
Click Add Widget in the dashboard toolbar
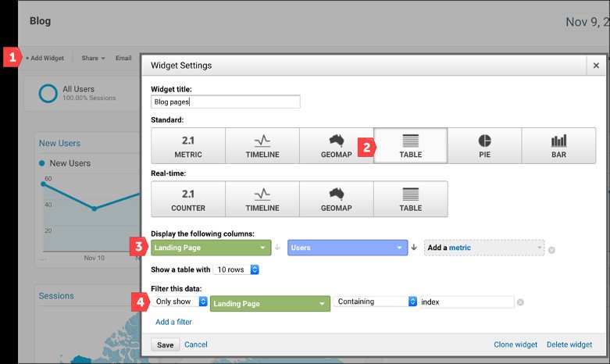(x=45, y=58)
